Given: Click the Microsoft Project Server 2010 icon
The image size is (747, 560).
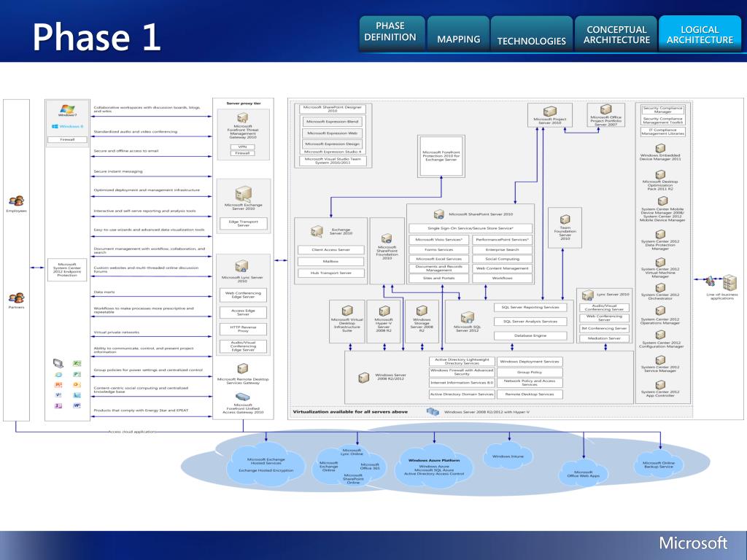Looking at the screenshot, I should pyautogui.click(x=550, y=112).
